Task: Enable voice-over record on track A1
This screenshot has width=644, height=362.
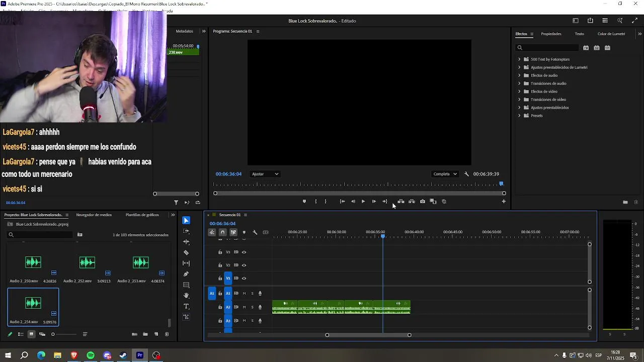Action: click(260, 294)
